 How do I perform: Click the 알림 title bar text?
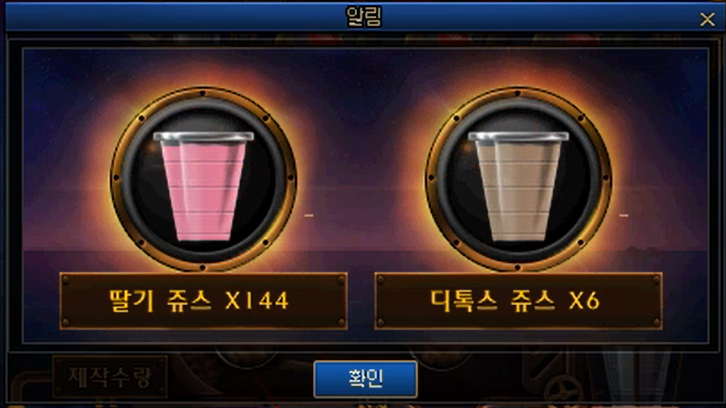tap(363, 17)
